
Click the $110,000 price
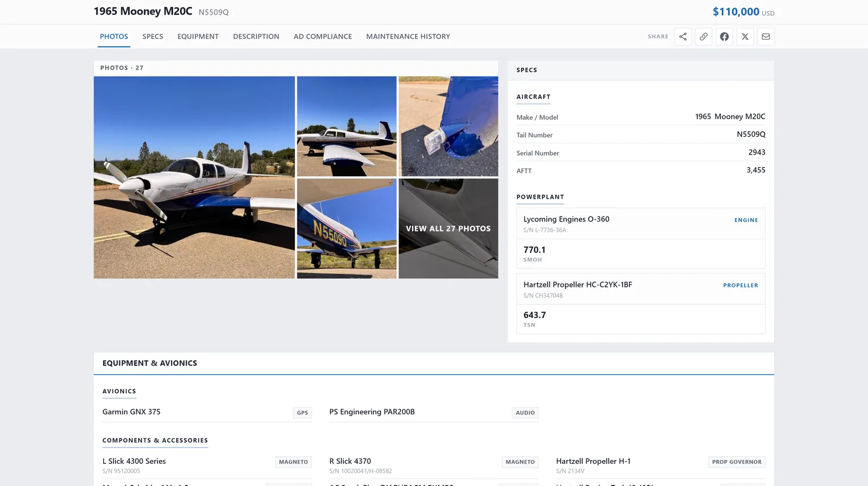(736, 12)
